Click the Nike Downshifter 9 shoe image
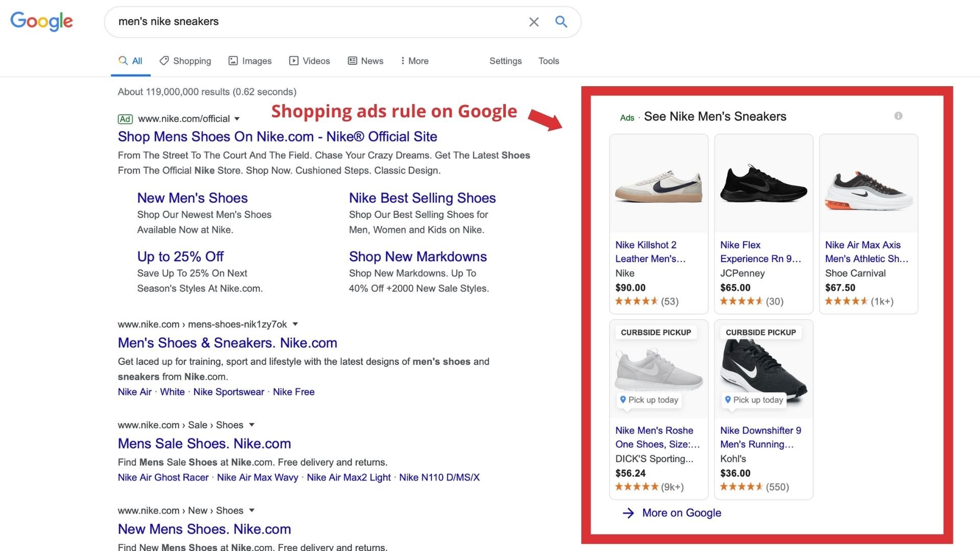 pyautogui.click(x=764, y=370)
